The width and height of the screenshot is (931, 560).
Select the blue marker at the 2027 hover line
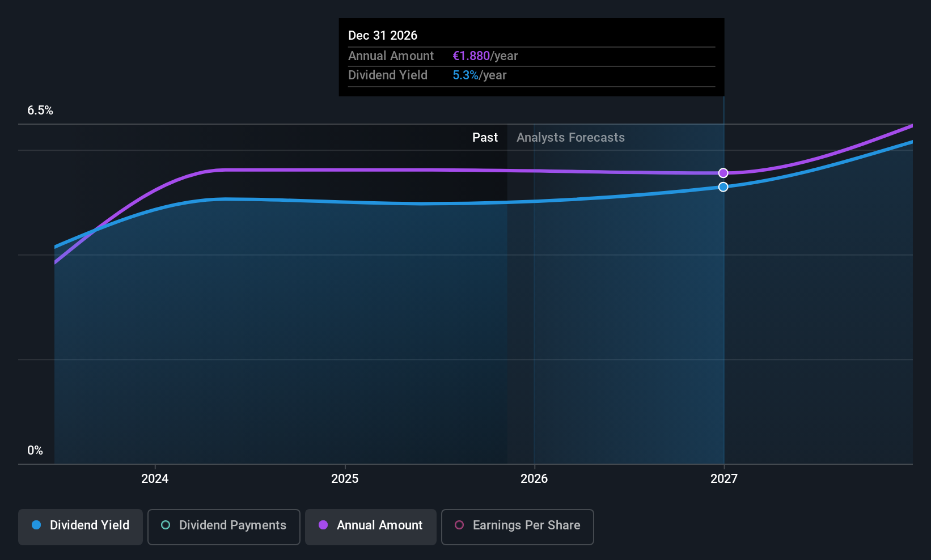pos(723,186)
